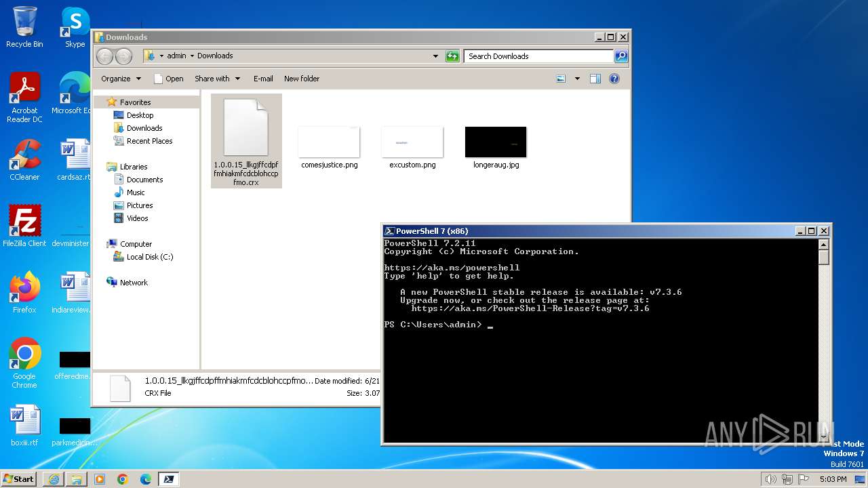The image size is (868, 488).
Task: Change your view icon in Explorer toolbar
Action: 561,79
